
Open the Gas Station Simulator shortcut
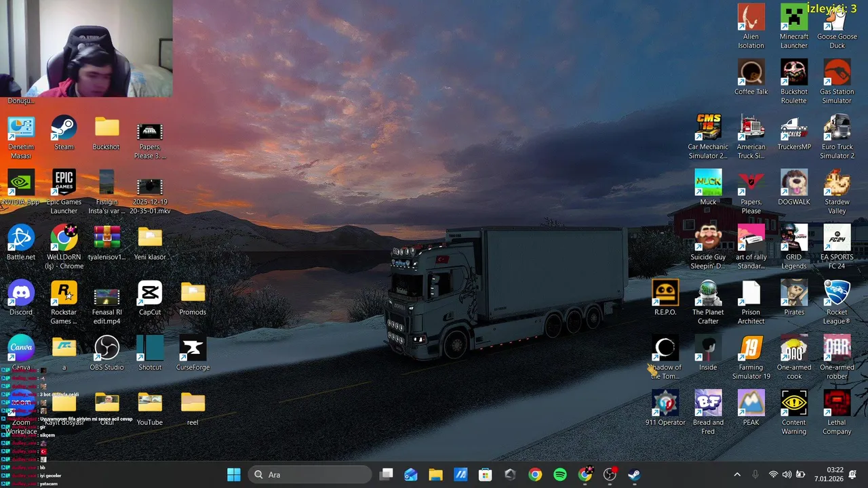pos(837,82)
